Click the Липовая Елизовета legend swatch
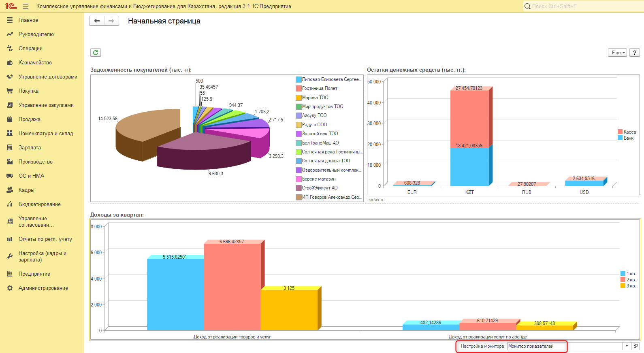 [x=299, y=79]
